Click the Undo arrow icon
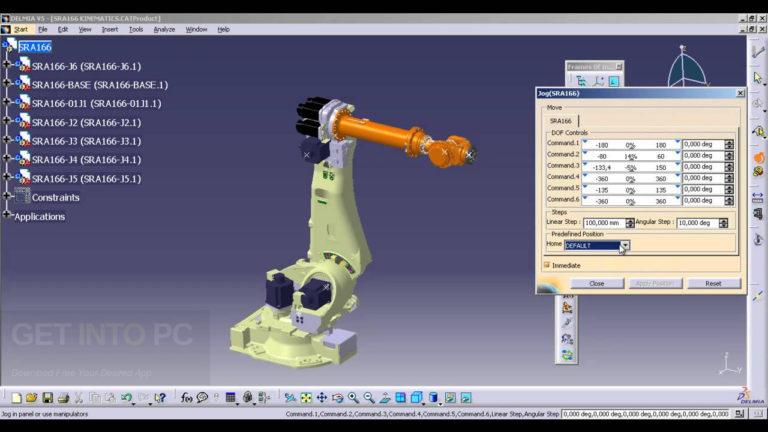768x432 pixels. pyautogui.click(x=127, y=398)
